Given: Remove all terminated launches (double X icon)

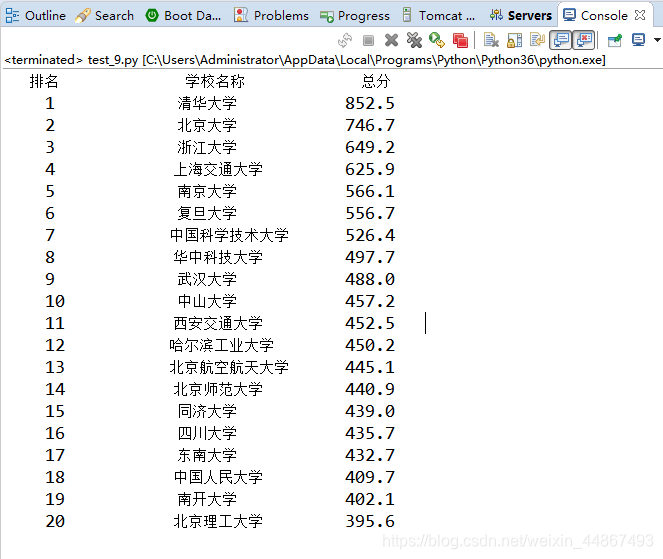Looking at the screenshot, I should [414, 40].
